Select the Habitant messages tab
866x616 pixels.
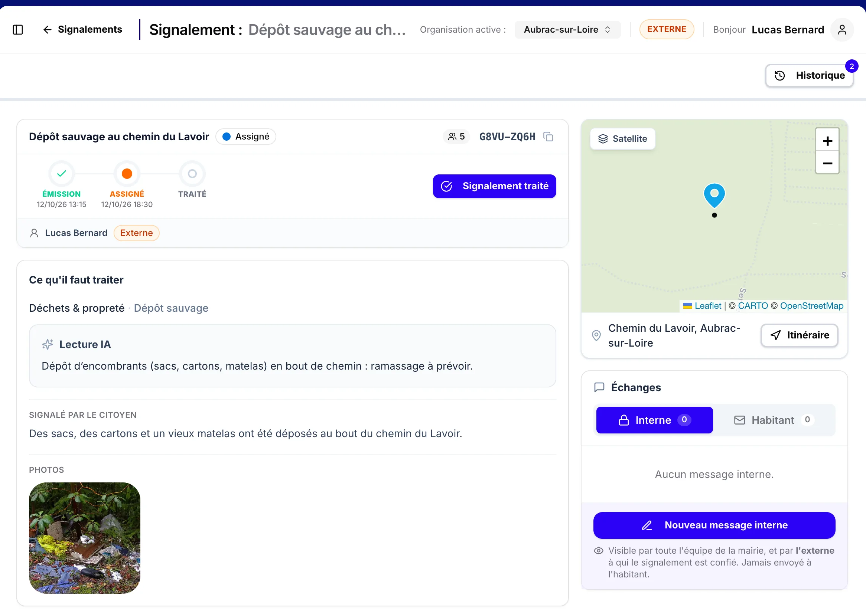point(774,420)
